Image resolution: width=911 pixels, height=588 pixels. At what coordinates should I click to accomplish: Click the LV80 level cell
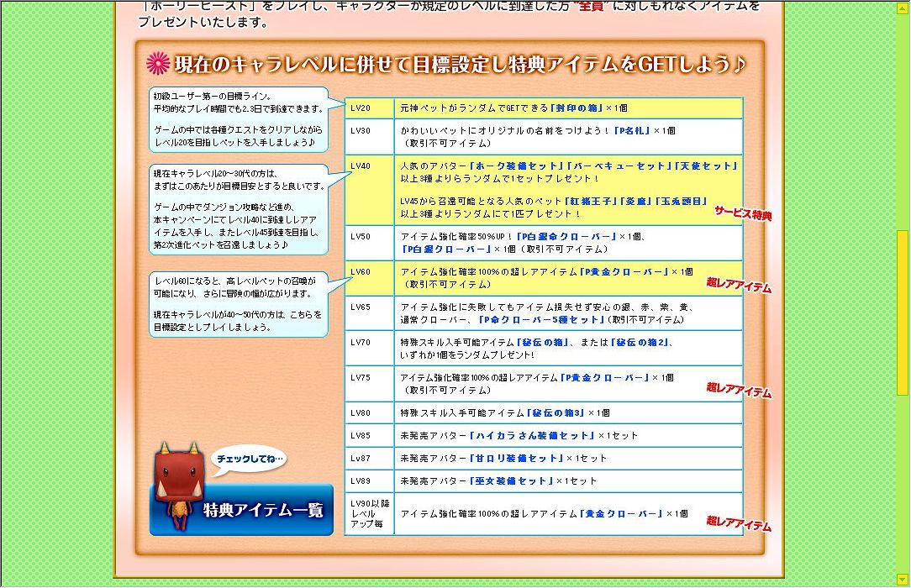point(370,412)
